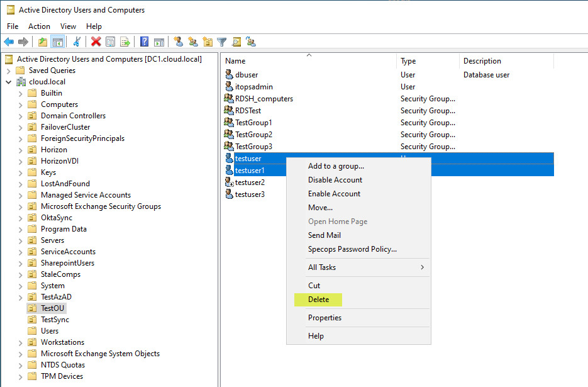Open the View menu

(68, 26)
